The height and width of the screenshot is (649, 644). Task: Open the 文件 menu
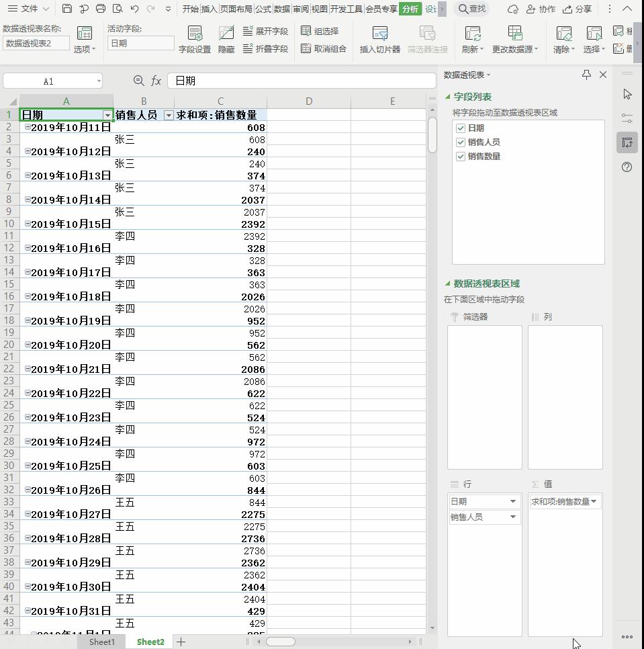(28, 9)
